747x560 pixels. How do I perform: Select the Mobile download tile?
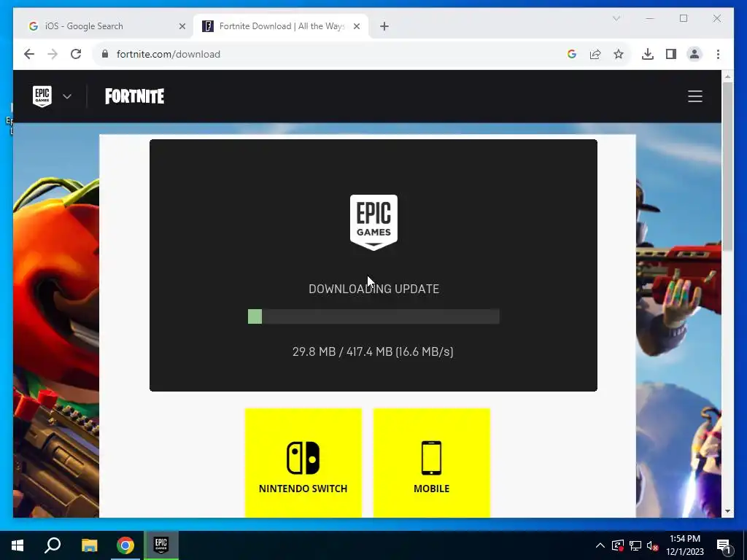click(432, 463)
